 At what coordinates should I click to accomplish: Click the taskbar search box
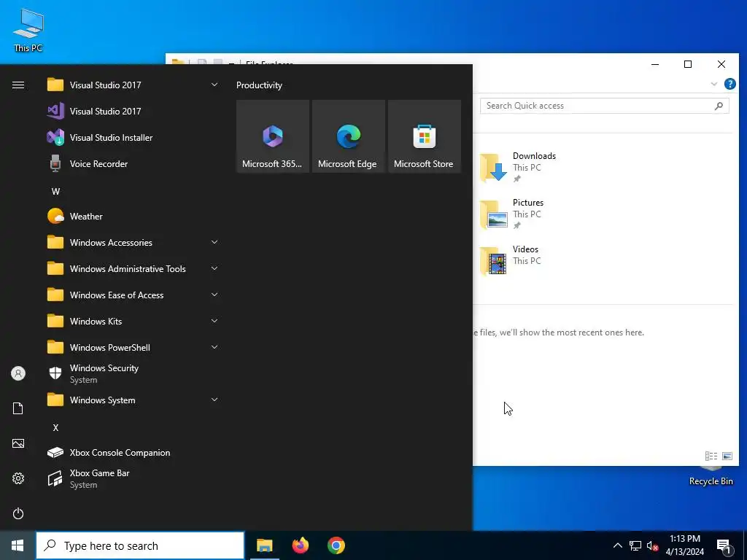click(140, 545)
